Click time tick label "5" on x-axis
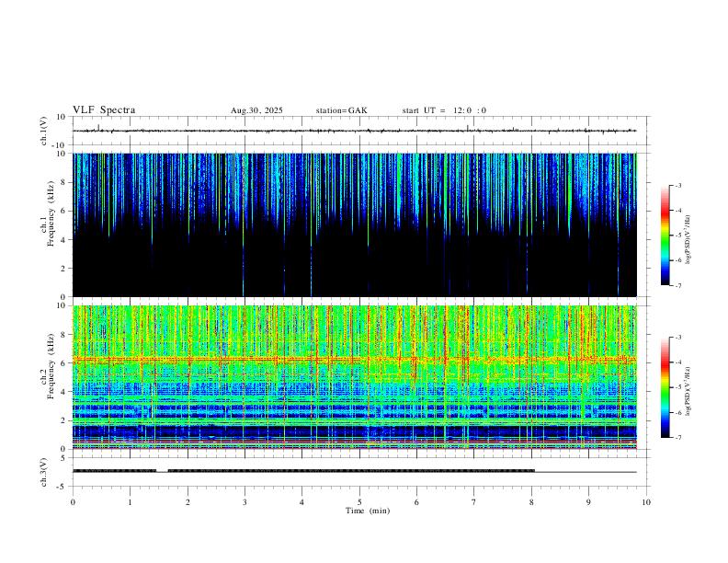 point(359,502)
